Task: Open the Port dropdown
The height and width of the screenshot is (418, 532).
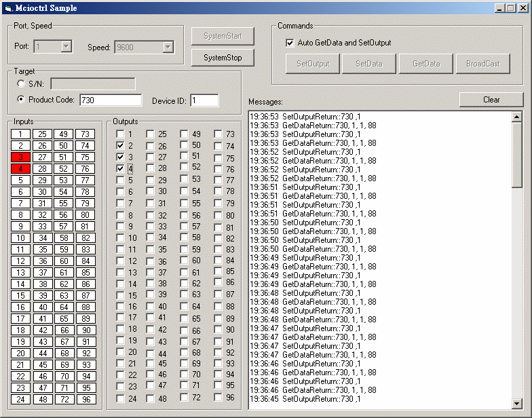Action: point(66,47)
